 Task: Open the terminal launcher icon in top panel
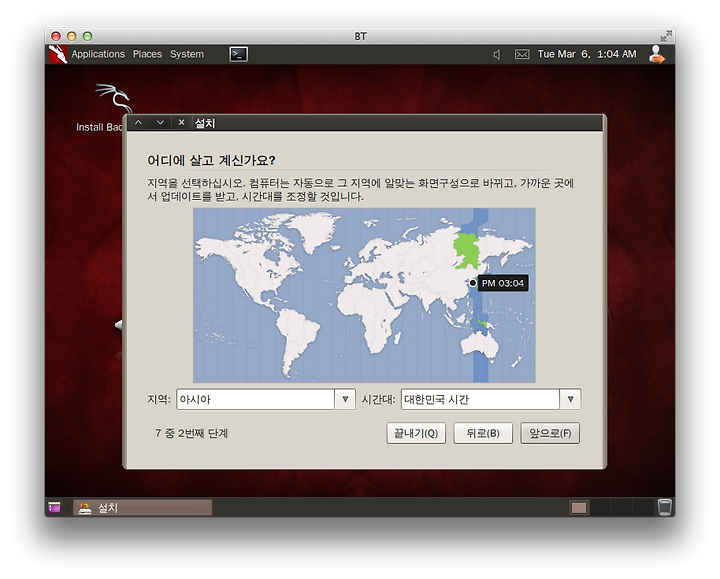pos(239,54)
